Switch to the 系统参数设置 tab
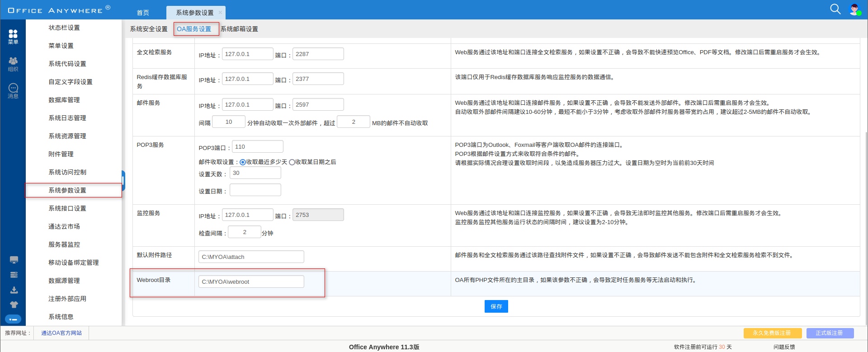Viewport: 868px width, 352px height. tap(195, 13)
